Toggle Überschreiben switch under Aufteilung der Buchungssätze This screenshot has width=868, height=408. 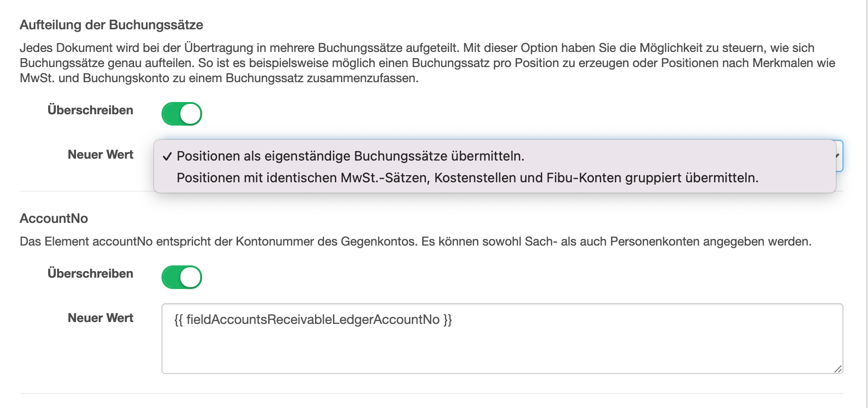coord(182,114)
